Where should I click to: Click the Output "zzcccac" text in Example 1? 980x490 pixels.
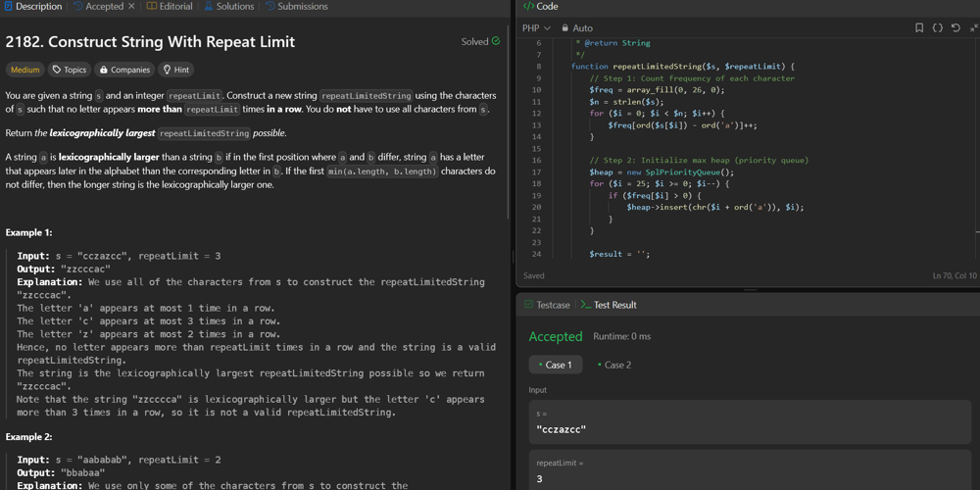click(x=64, y=269)
